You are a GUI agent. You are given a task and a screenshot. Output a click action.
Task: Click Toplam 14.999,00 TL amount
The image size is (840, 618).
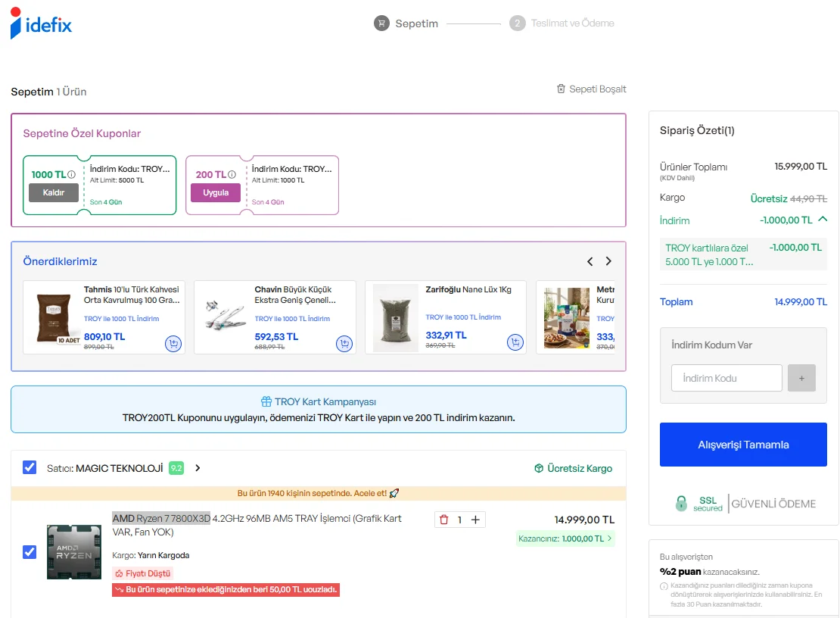pyautogui.click(x=801, y=301)
